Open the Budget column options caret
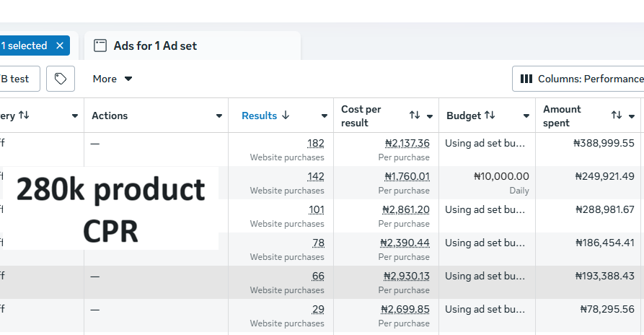 (x=526, y=116)
